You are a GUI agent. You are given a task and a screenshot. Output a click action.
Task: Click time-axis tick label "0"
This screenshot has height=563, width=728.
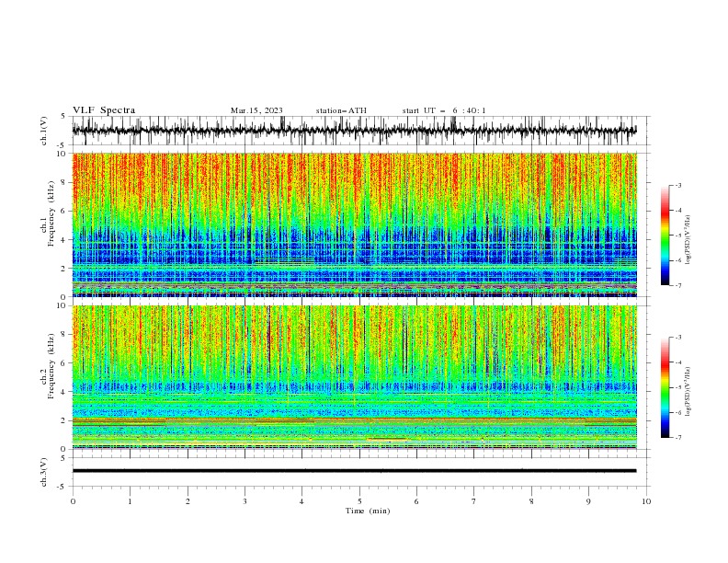pos(73,501)
